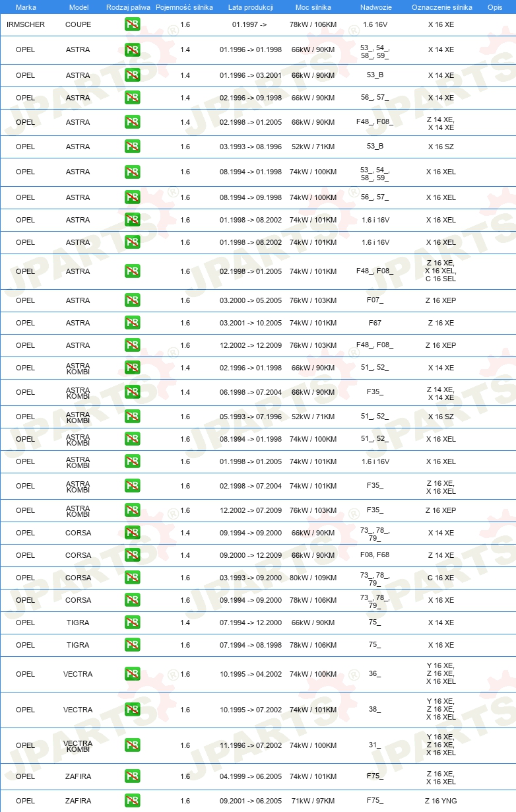Viewport: 516px width, 812px height.
Task: Click the Moc silnika column header
Action: (x=313, y=7)
